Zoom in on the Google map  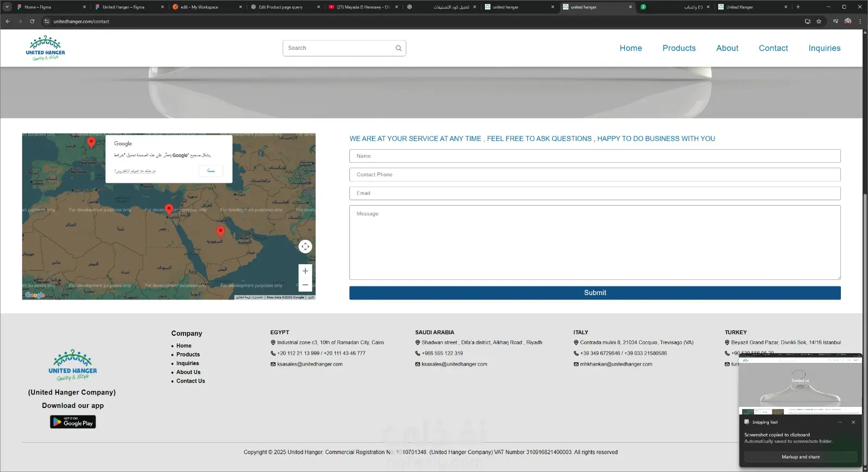(305, 271)
